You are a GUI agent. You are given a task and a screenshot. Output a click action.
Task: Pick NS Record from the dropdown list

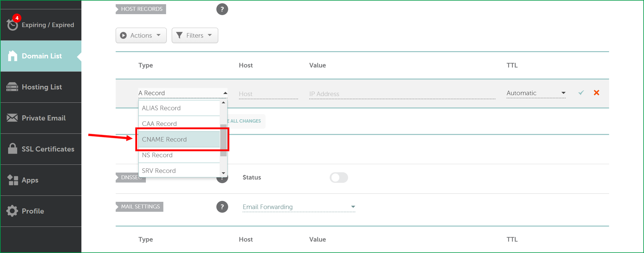tap(179, 155)
